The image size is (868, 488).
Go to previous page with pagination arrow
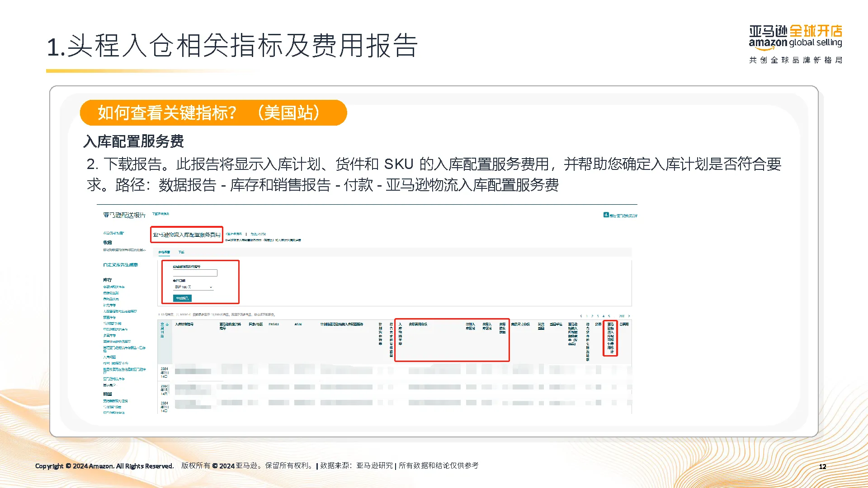pos(581,316)
